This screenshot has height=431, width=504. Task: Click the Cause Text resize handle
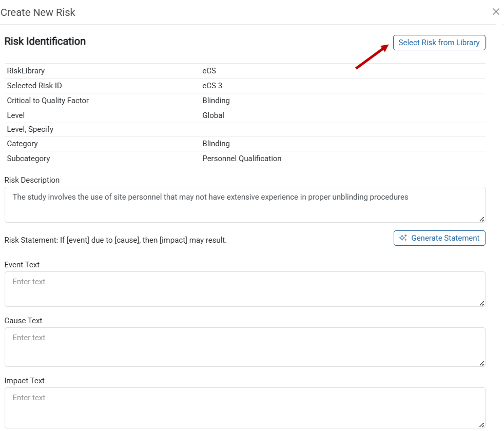click(x=481, y=363)
